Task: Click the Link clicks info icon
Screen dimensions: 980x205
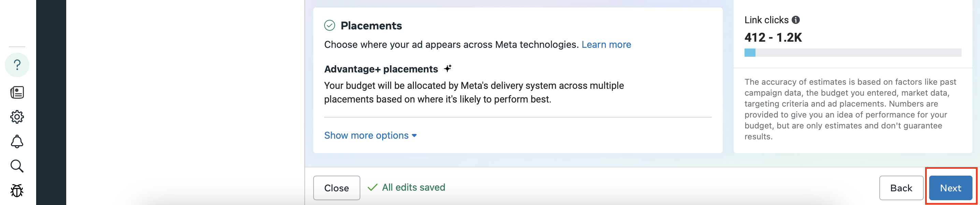Action: tap(795, 20)
